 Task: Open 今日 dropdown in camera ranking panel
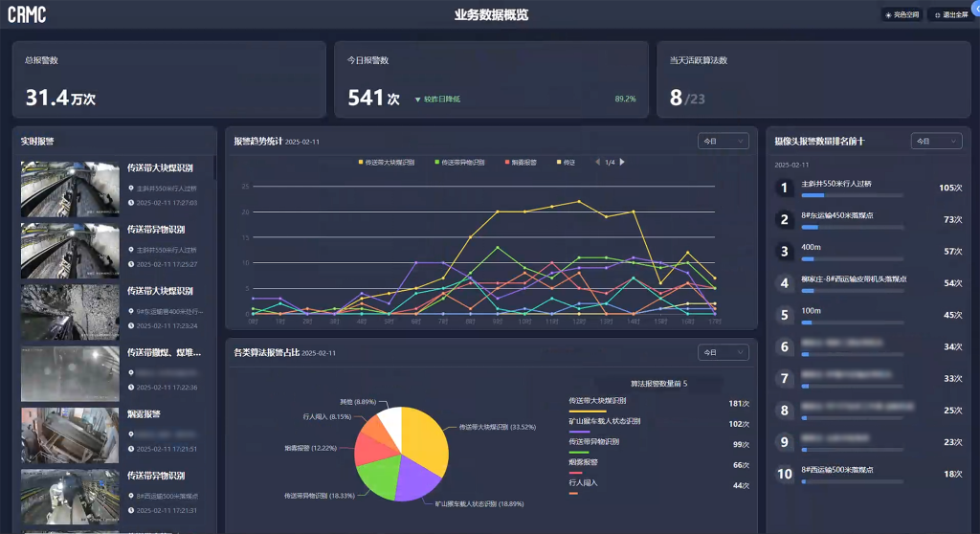click(935, 141)
